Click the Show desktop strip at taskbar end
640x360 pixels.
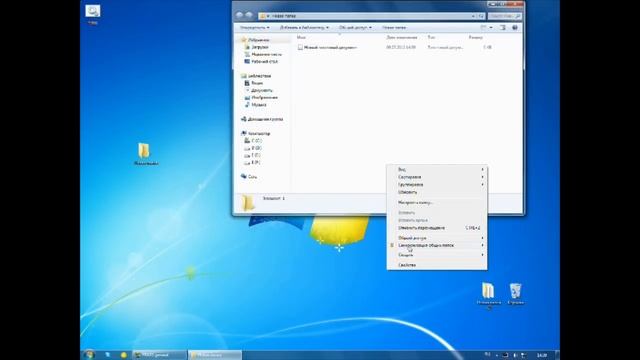[x=557, y=355]
